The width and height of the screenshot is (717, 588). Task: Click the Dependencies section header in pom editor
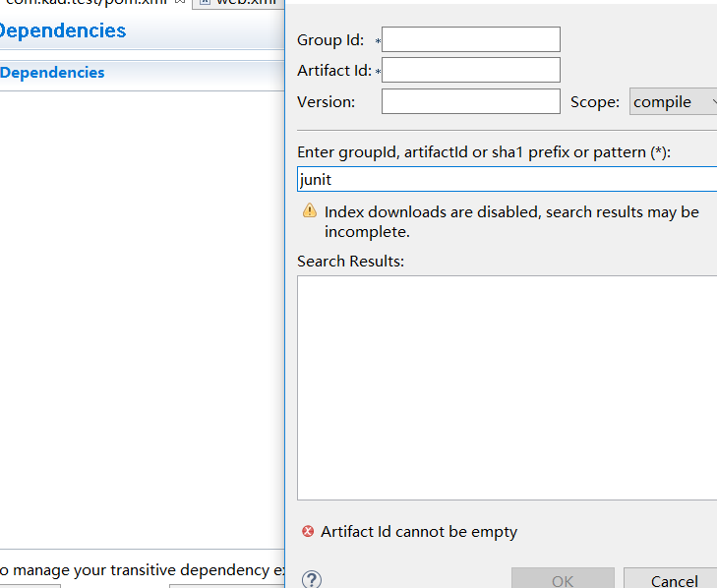(52, 73)
